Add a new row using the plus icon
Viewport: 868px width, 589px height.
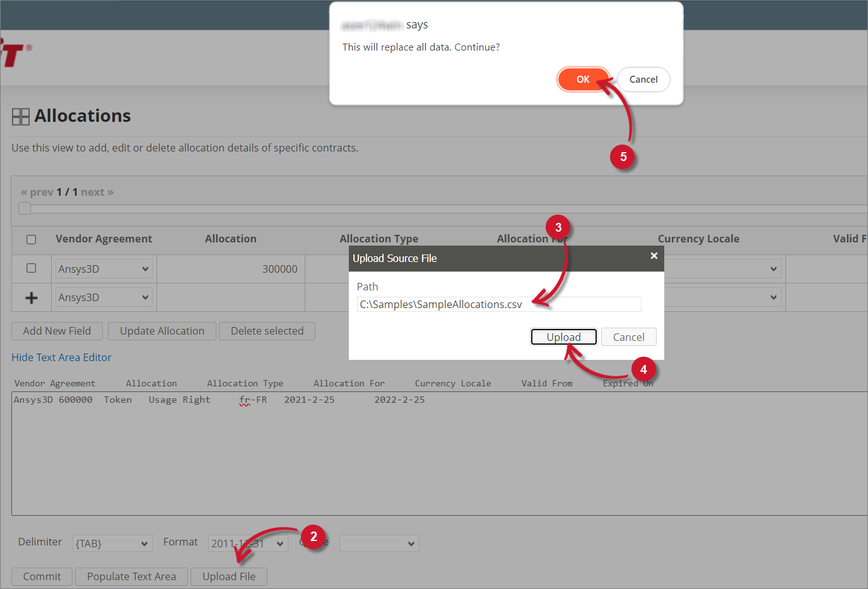point(31,297)
